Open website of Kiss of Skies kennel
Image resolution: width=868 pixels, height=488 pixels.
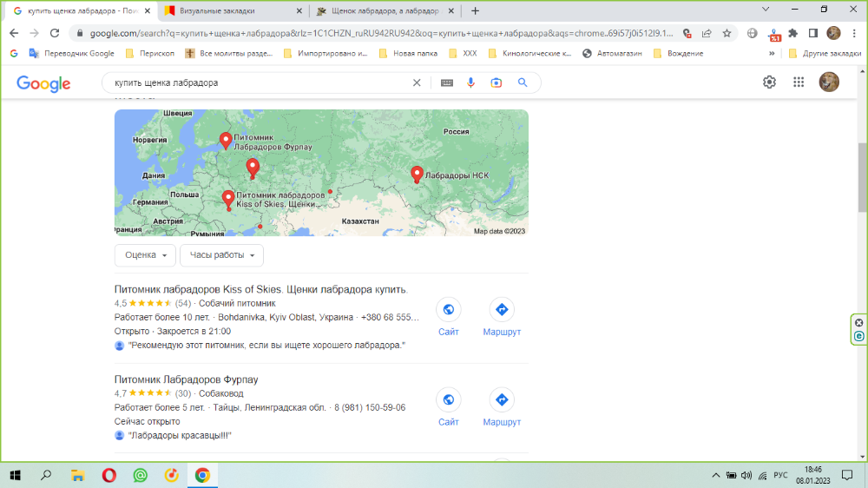click(449, 318)
